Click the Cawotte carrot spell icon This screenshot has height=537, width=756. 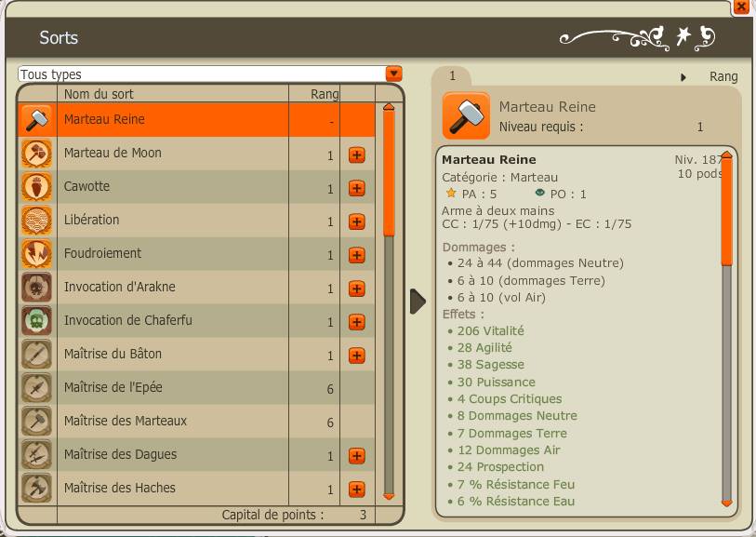(x=37, y=187)
